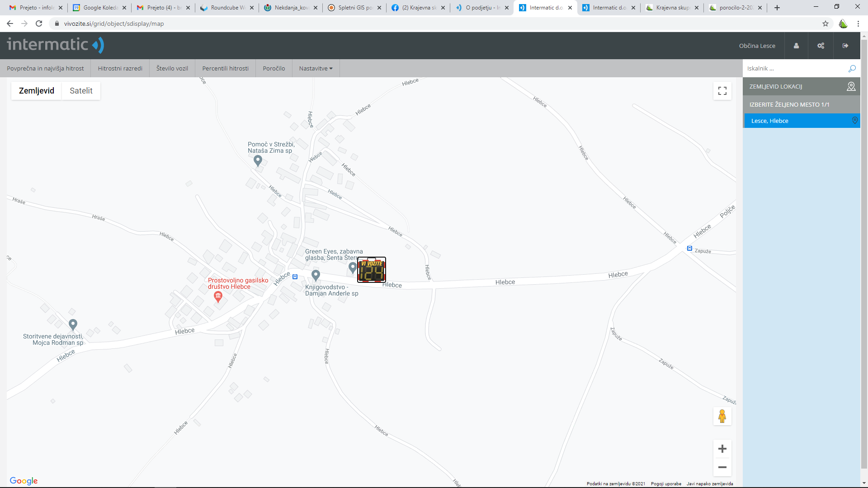Switch map to Satelit view
868x488 pixels.
[81, 91]
